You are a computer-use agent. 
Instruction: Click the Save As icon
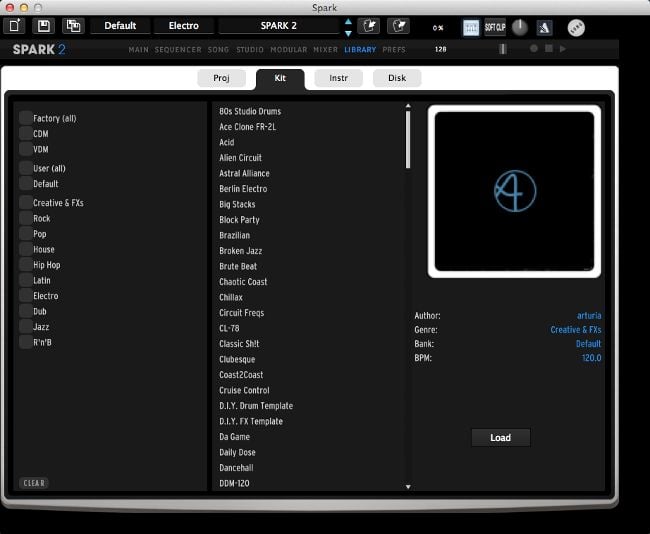pos(73,26)
